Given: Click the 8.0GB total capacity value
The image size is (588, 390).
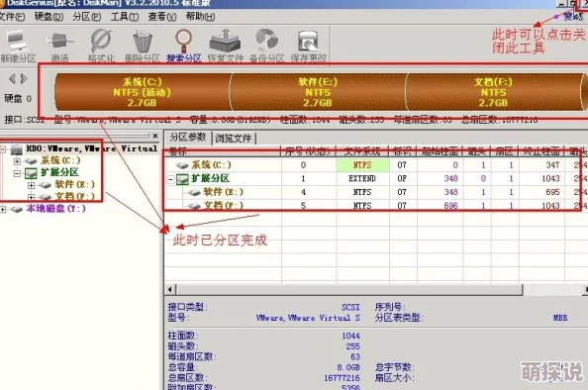Looking at the screenshot, I should (348, 367).
